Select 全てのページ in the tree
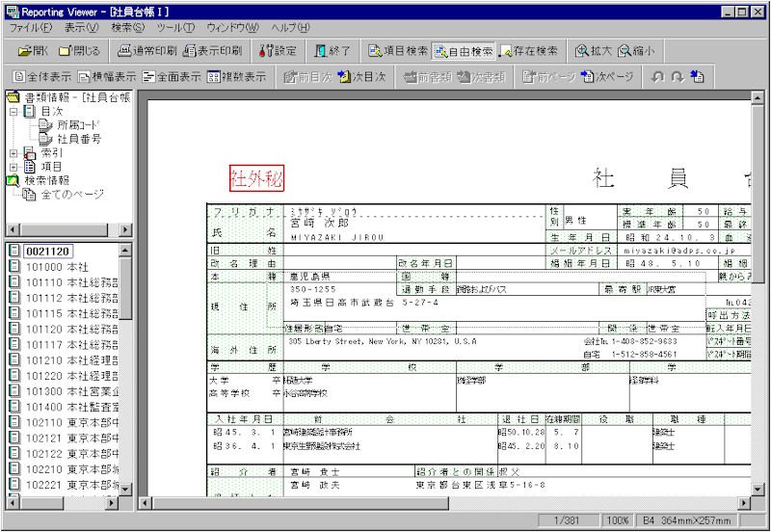Screen dimensions: 771x532 pos(72,195)
